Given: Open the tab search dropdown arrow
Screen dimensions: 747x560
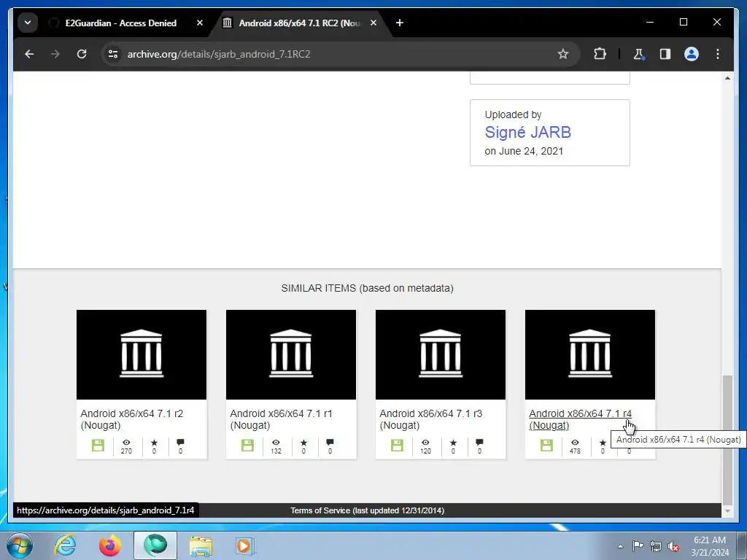Looking at the screenshot, I should [28, 23].
